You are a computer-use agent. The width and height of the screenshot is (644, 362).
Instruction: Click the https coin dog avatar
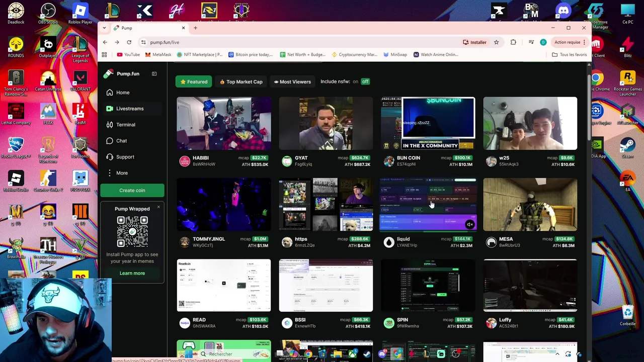pos(287,242)
